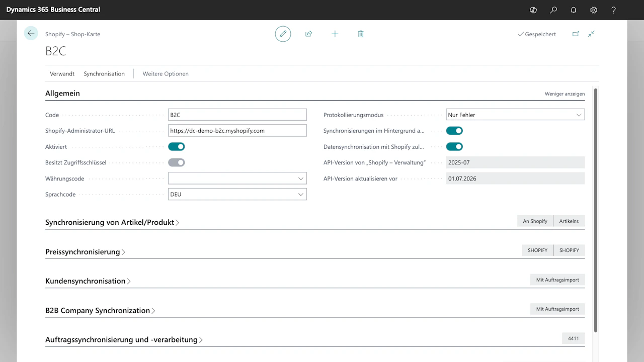This screenshot has width=644, height=362.
Task: Click API-Version value 2025-07
Action: pyautogui.click(x=515, y=162)
